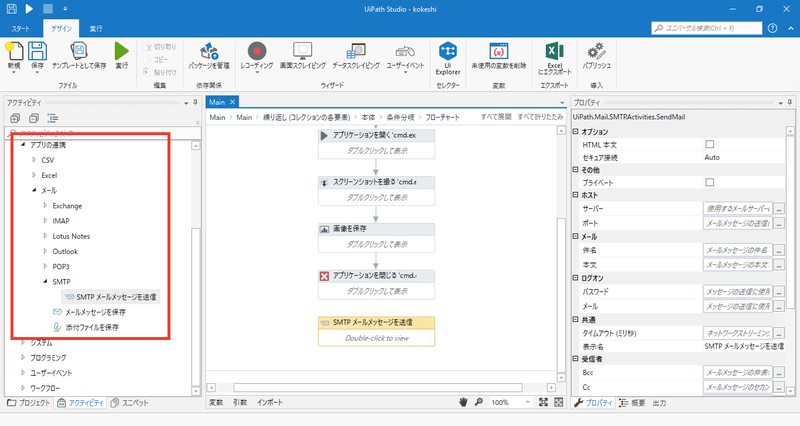Open the 引数 panel button
This screenshot has width=800, height=426.
pos(240,402)
